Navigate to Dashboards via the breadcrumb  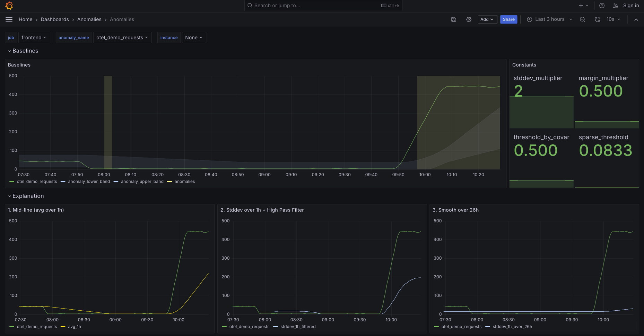(55, 19)
